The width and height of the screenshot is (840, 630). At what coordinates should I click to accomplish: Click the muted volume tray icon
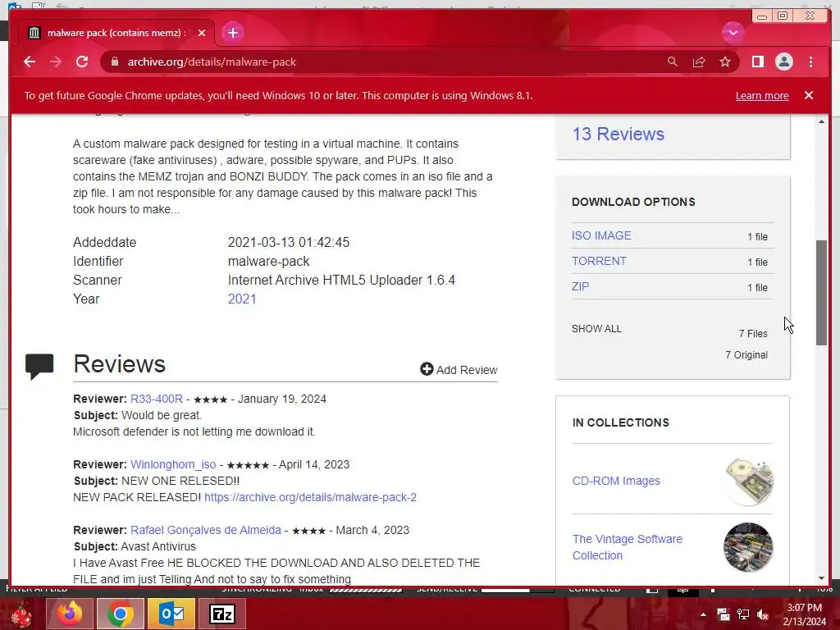[762, 614]
